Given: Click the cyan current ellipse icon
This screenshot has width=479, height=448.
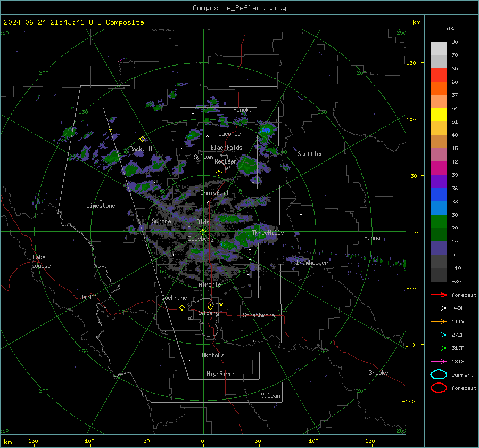Looking at the screenshot, I should click(x=439, y=374).
